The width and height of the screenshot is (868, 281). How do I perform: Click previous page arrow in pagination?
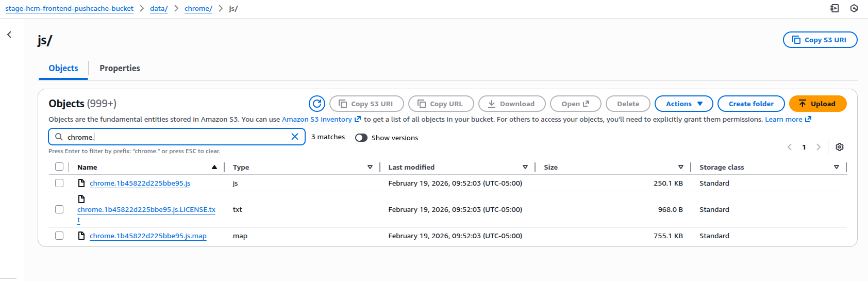790,147
